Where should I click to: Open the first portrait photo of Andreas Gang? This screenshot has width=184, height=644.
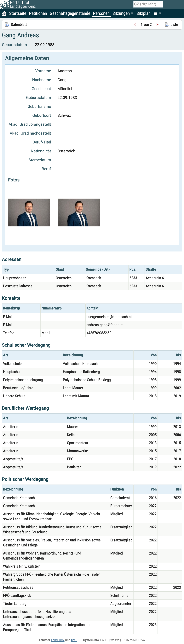coord(29,212)
